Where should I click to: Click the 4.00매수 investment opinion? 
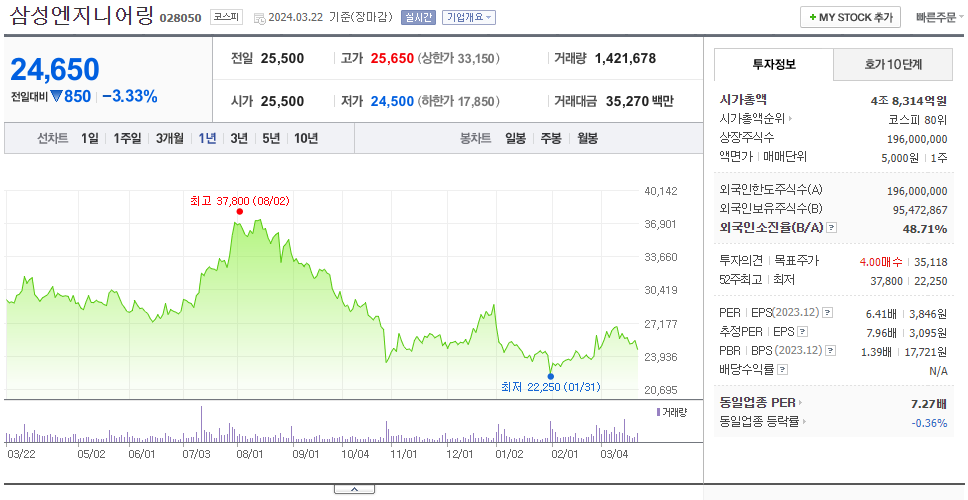point(881,262)
